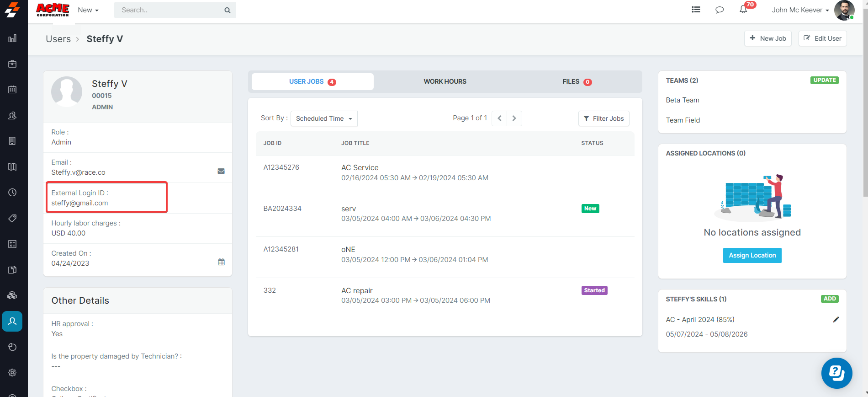
Task: Open the dashboard chart icon in sidebar
Action: click(x=12, y=38)
